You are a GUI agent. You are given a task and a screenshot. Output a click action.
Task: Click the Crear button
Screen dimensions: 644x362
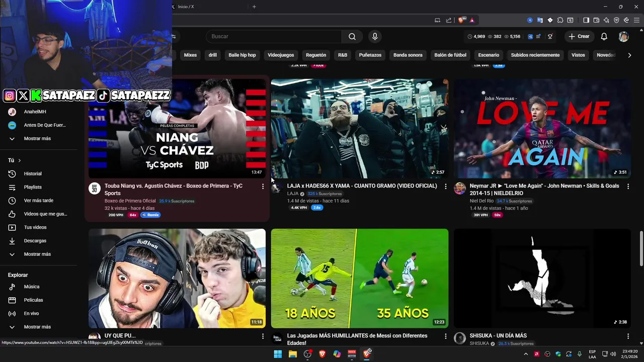coord(579,36)
